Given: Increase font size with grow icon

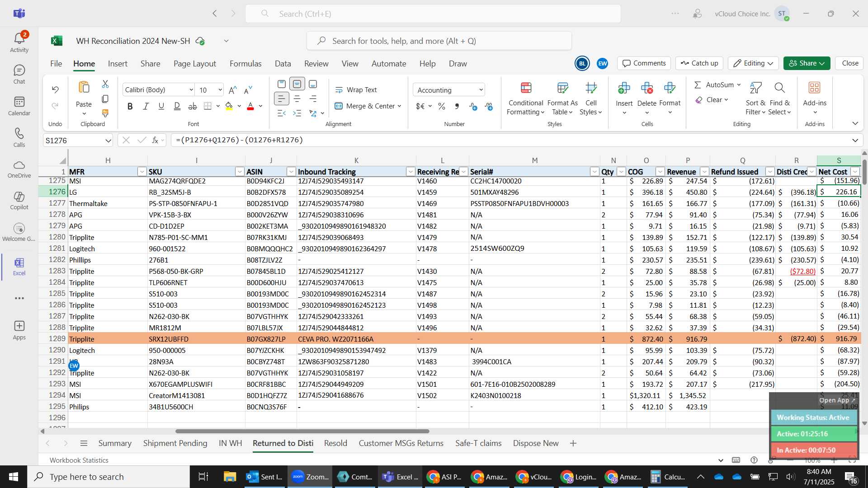Looking at the screenshot, I should point(233,90).
